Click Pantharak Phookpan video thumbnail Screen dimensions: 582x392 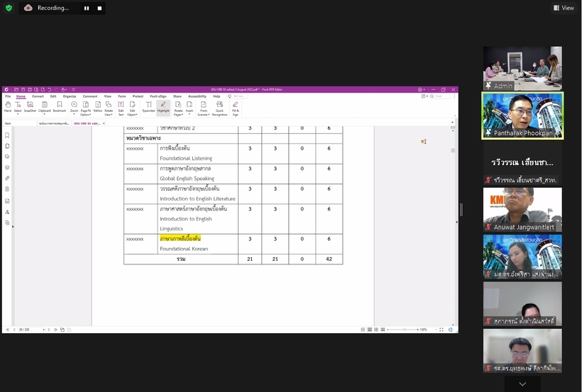[522, 116]
